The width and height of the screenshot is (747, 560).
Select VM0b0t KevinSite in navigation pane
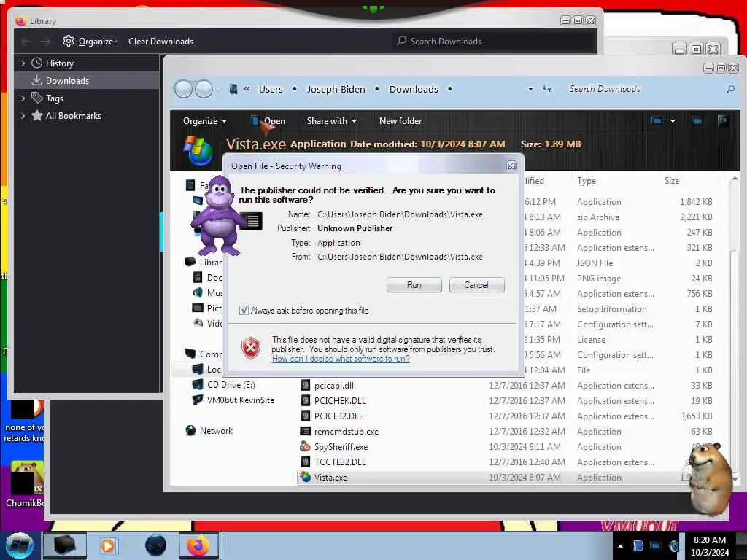(241, 400)
